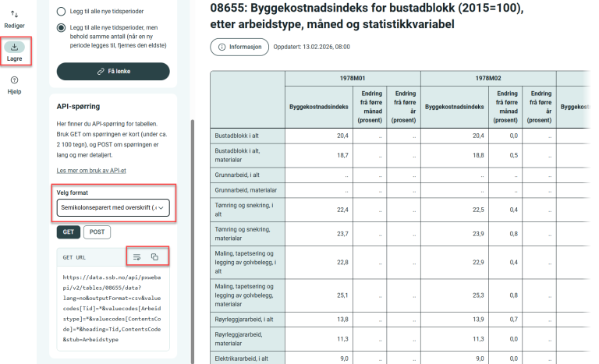599x364 pixels.
Task: Toggle line wrap for GET URL
Action: 136,256
